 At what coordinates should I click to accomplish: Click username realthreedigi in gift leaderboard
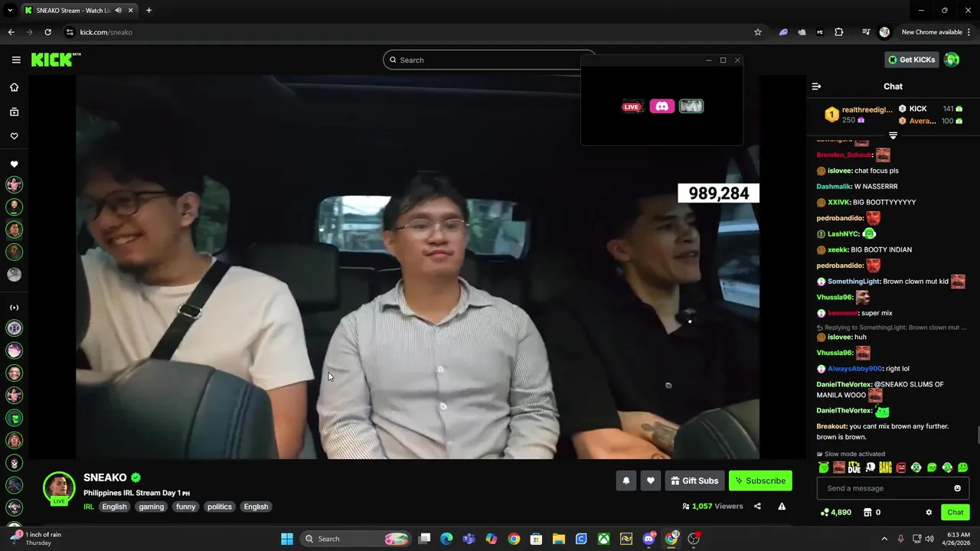867,110
